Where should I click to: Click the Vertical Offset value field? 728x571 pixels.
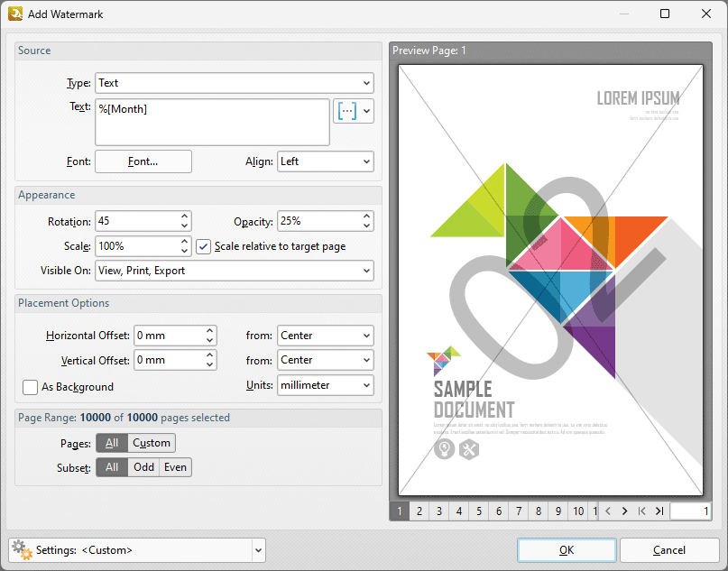point(170,360)
